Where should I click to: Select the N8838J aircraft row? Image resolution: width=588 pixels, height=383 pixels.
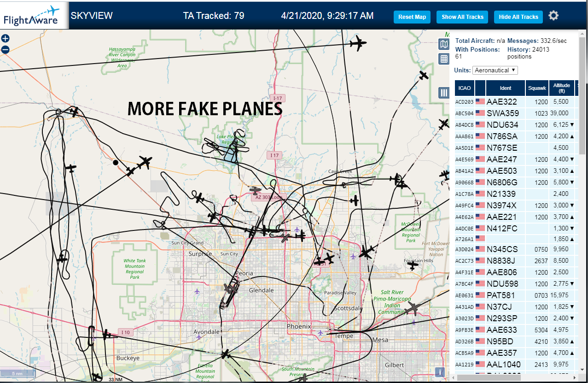pyautogui.click(x=516, y=261)
